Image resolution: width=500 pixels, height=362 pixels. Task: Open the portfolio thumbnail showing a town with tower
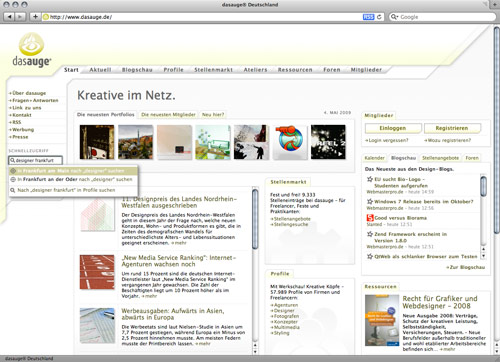[136, 142]
